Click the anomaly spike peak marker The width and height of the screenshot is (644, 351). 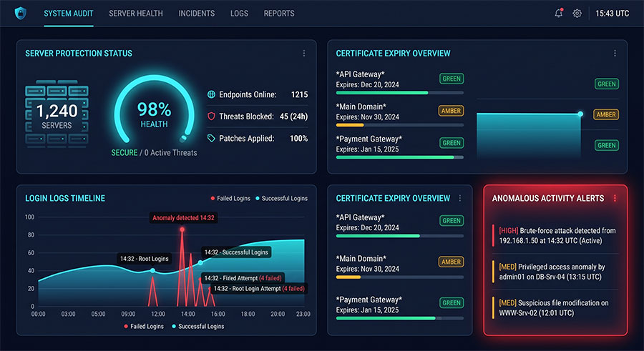tap(182, 229)
